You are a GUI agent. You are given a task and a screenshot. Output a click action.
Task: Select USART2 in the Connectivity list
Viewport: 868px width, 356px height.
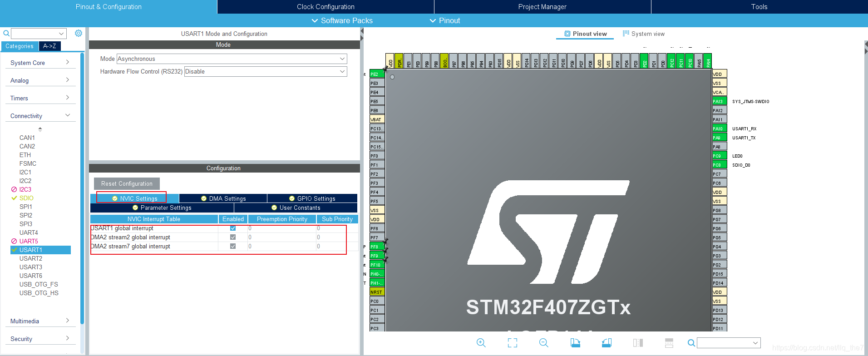[x=31, y=258]
